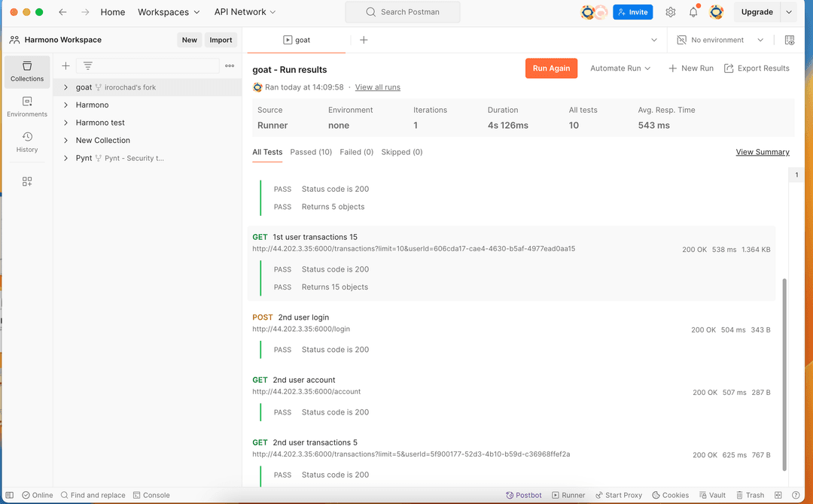The width and height of the screenshot is (813, 504).
Task: Click the create new collection plus icon
Action: (65, 66)
